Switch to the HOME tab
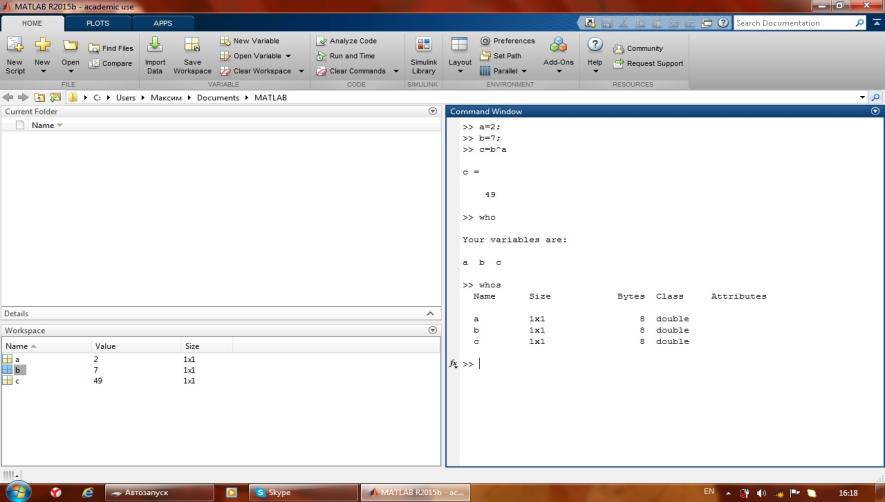 pyautogui.click(x=32, y=23)
